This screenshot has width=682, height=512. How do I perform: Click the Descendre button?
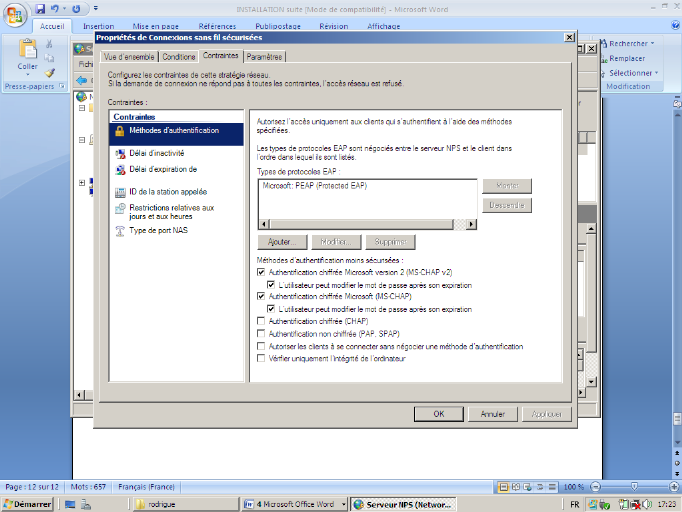click(x=507, y=205)
